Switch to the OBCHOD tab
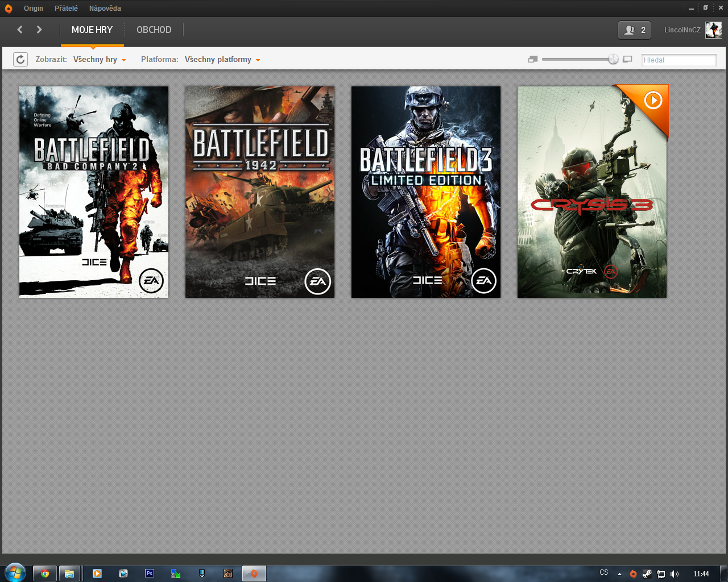Image resolution: width=728 pixels, height=582 pixels. 154,30
